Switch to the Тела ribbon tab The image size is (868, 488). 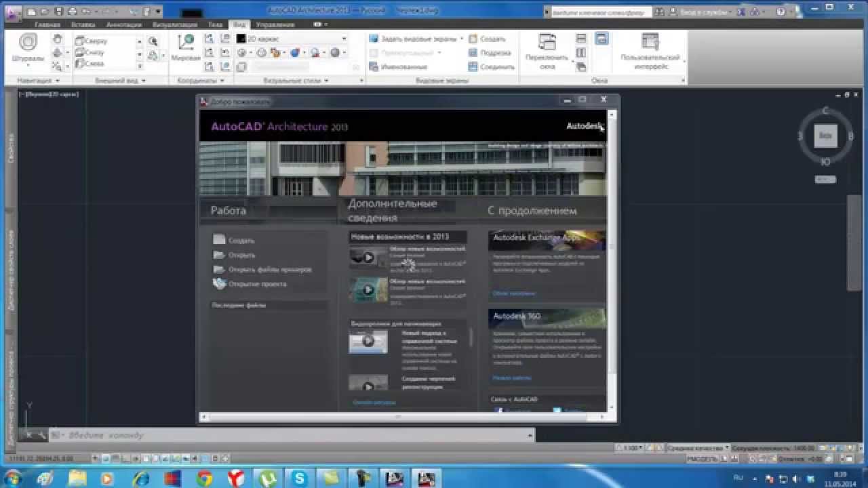215,24
